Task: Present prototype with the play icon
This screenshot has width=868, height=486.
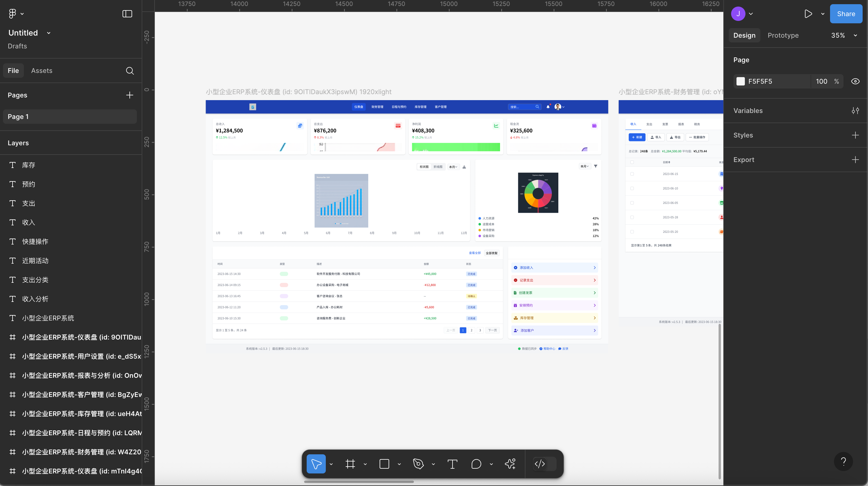Action: pyautogui.click(x=808, y=14)
